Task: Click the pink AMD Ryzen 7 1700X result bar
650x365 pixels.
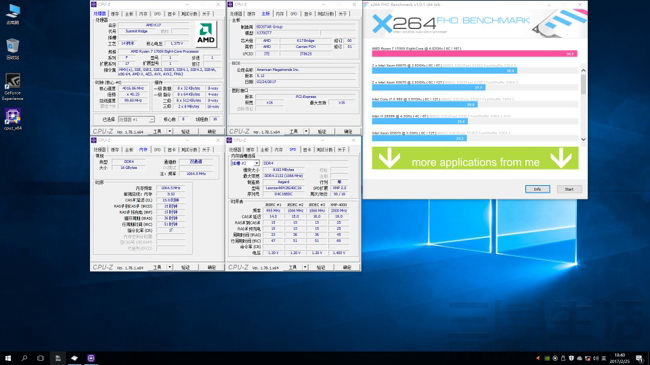Action: pos(474,54)
